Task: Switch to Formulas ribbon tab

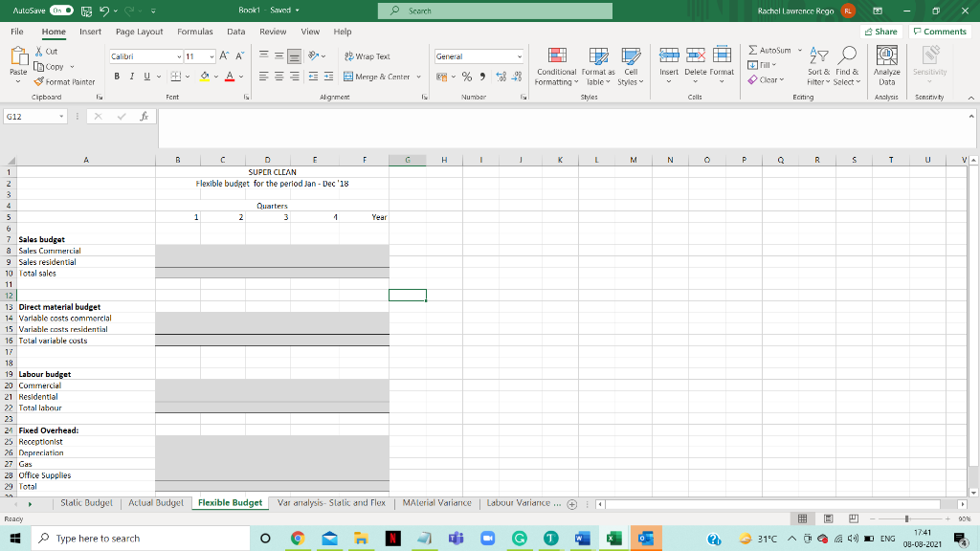Action: click(x=195, y=32)
